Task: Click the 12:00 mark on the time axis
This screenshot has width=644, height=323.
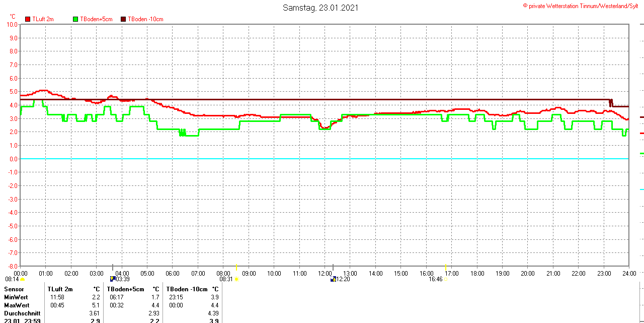Action: [325, 274]
